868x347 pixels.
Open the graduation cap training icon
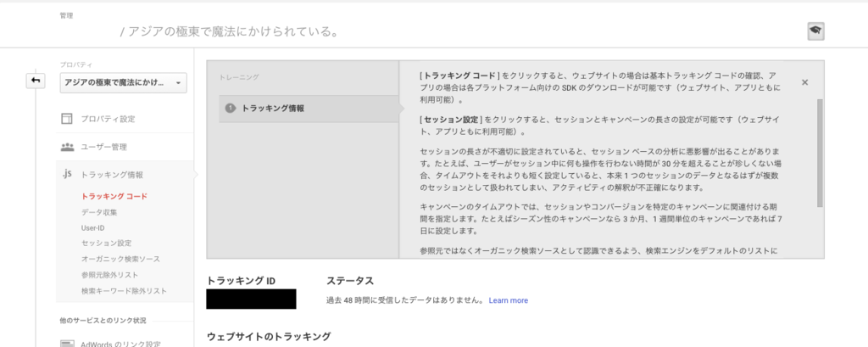click(x=815, y=31)
